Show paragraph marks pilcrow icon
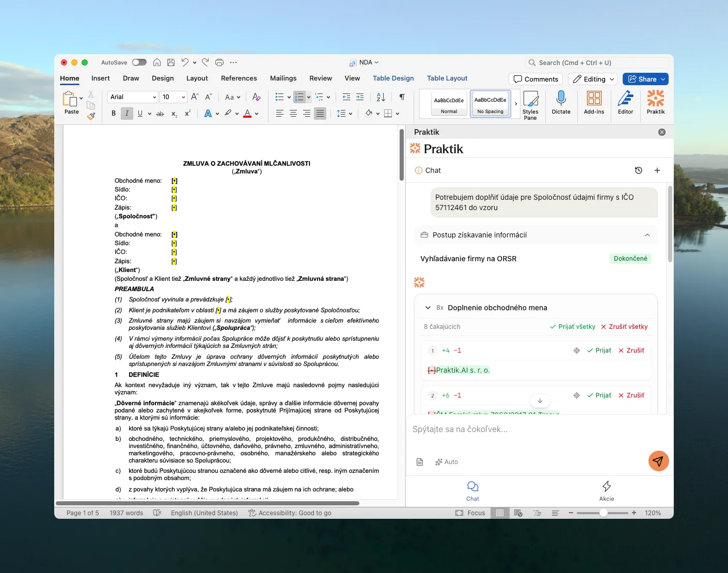Screen dimensions: 728x573 (x=402, y=97)
